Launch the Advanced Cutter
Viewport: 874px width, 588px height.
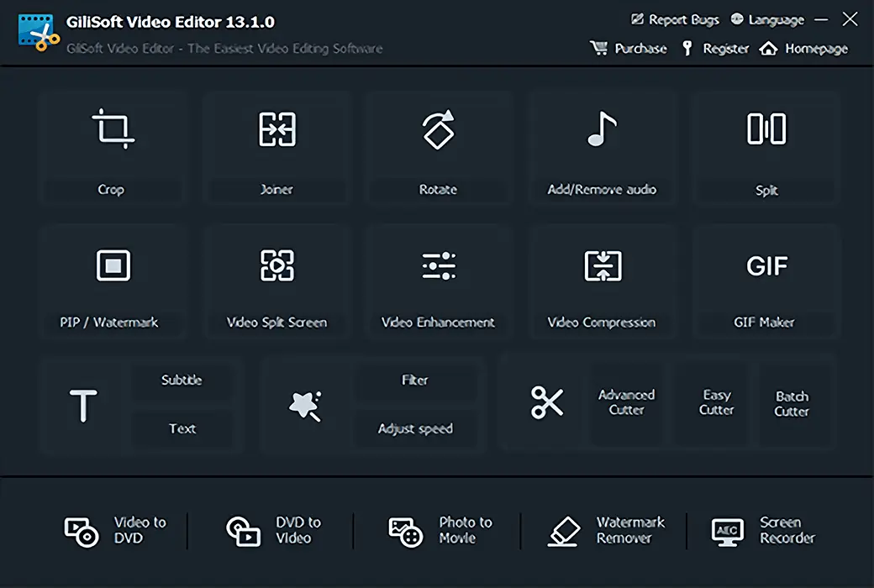coord(627,402)
